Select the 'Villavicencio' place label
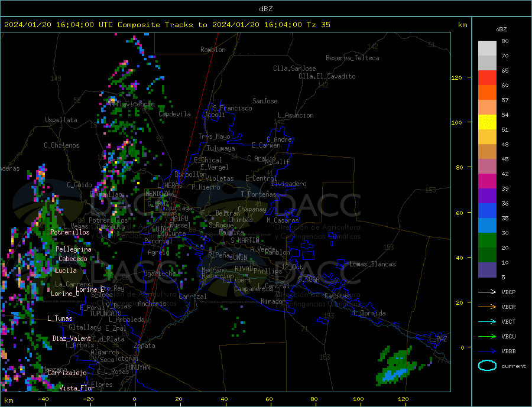This screenshot has width=532, height=407. [131, 104]
